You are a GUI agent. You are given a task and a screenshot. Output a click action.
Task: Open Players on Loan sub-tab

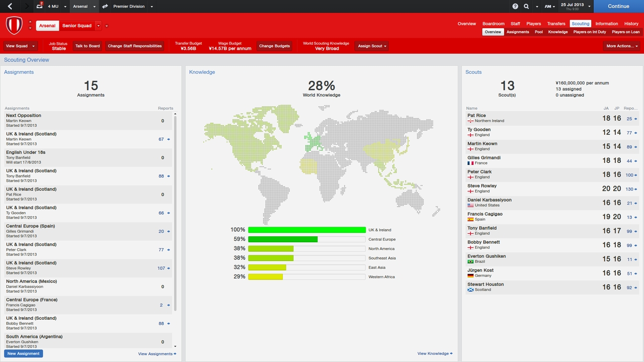pos(626,32)
